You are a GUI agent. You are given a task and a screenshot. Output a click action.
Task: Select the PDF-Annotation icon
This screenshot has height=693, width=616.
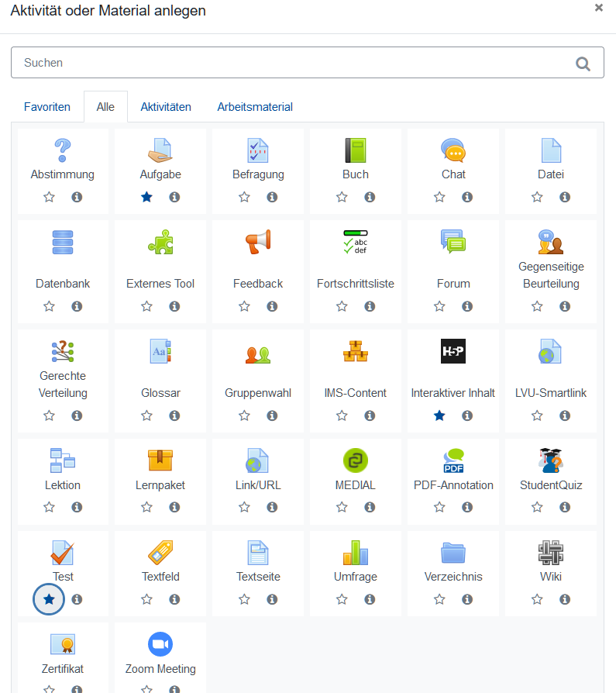pos(453,460)
